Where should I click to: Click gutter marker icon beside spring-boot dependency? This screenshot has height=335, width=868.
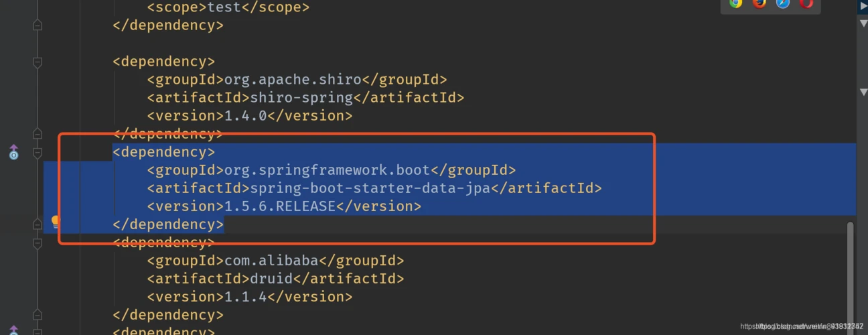coord(13,153)
